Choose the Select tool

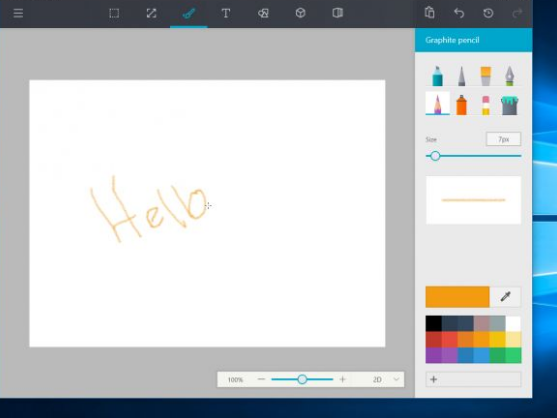[x=114, y=13]
